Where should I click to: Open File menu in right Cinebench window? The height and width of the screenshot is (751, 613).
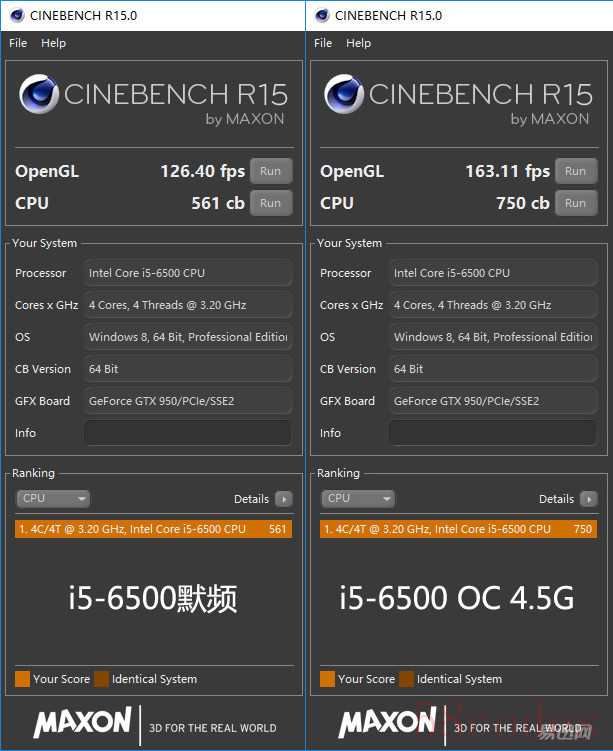[323, 43]
